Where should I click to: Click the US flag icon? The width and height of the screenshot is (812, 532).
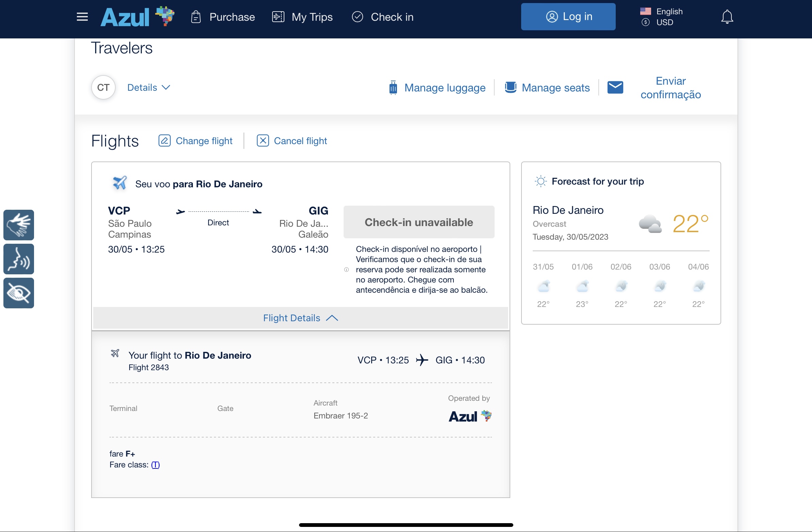click(645, 11)
